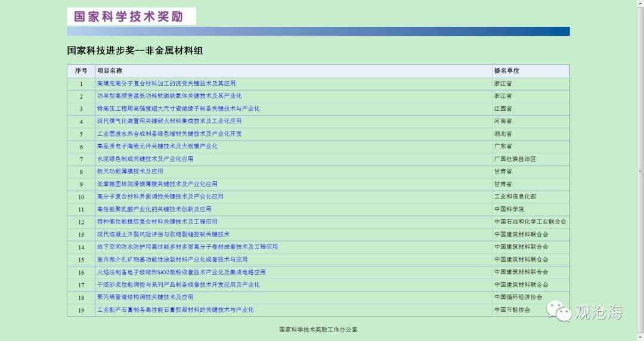
Task: Open the 现代煤气化装置用关键耐火材料 link
Action: coord(169,121)
